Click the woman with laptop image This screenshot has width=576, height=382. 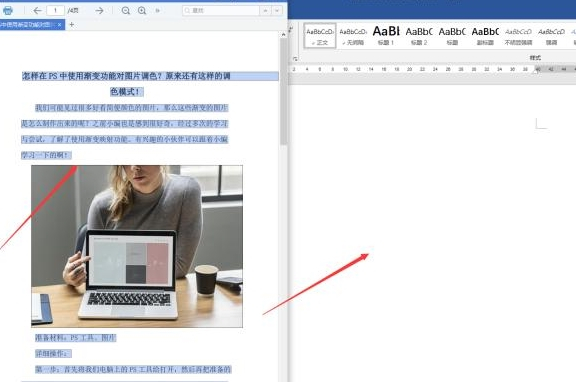pos(137,246)
